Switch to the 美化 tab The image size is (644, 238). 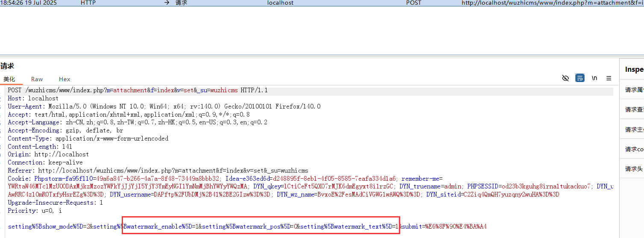9,79
